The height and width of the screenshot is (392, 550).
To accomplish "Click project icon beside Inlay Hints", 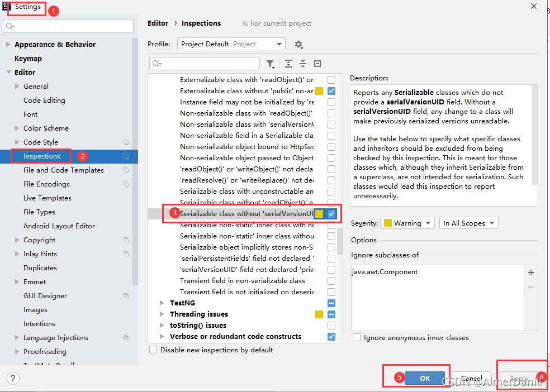I will [x=126, y=254].
